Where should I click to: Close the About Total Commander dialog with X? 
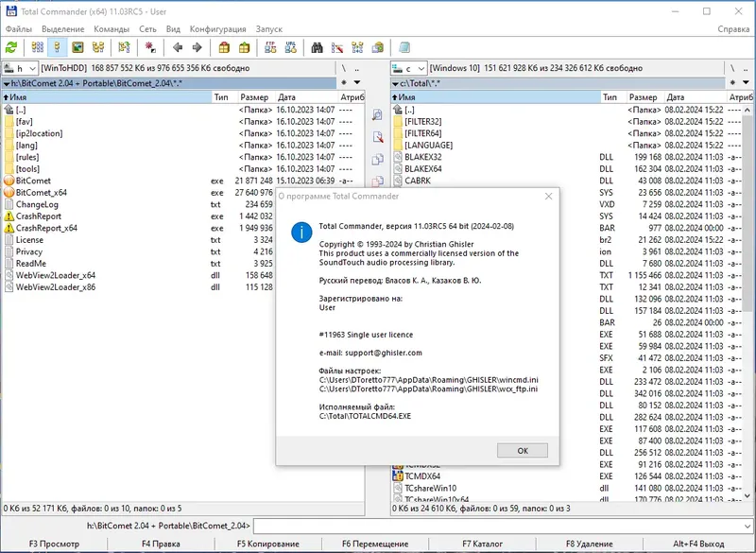tap(548, 197)
